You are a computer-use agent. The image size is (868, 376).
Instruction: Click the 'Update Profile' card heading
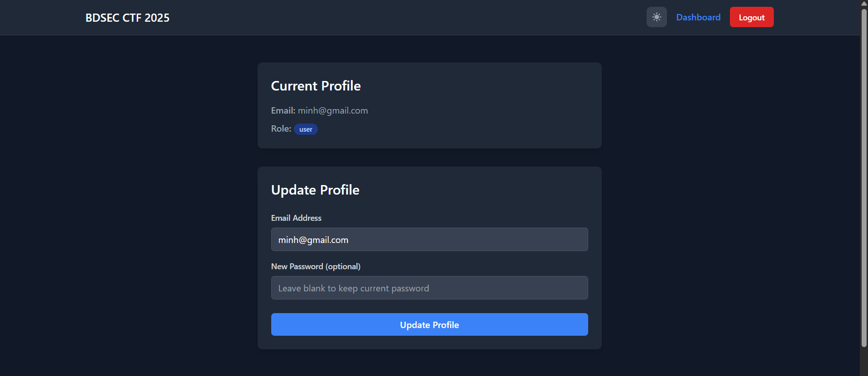click(315, 190)
